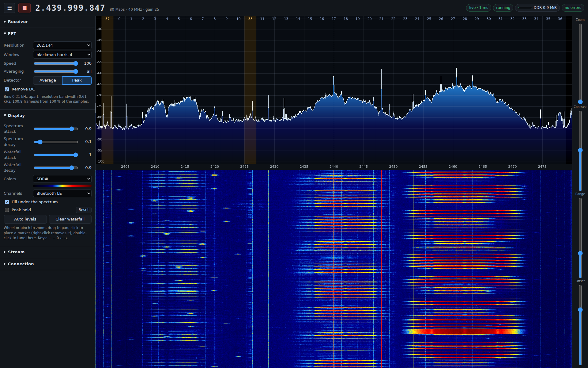Toggle Fill under the spectrum

coord(7,202)
